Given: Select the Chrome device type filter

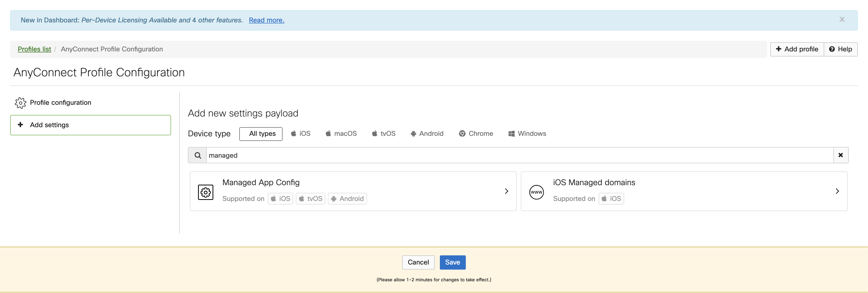Looking at the screenshot, I should click(475, 133).
